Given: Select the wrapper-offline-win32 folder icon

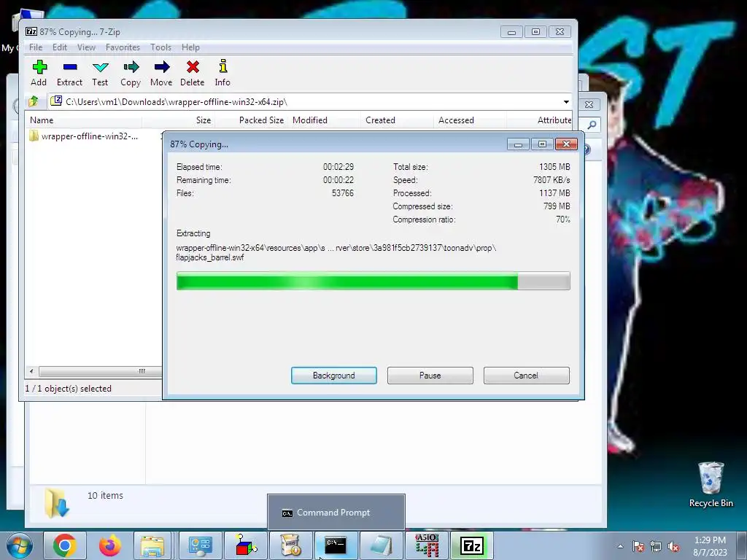Looking at the screenshot, I should [x=34, y=136].
